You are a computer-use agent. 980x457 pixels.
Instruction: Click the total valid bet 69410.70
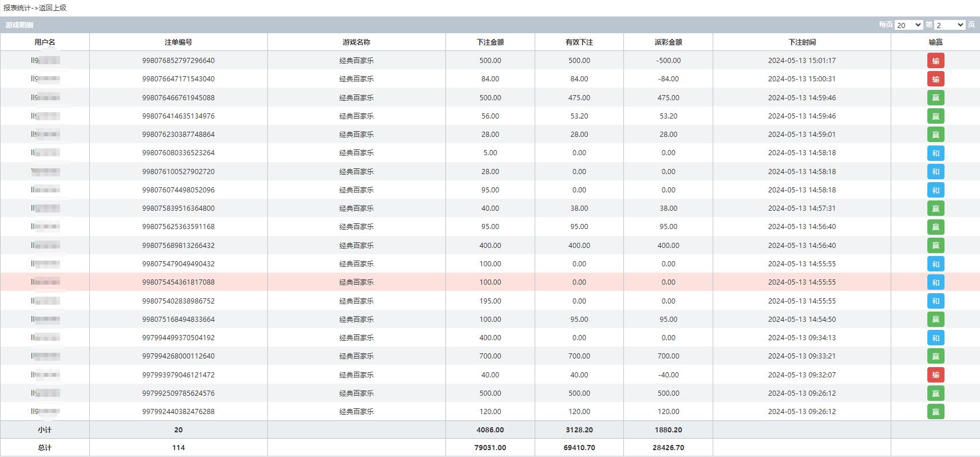click(x=579, y=448)
